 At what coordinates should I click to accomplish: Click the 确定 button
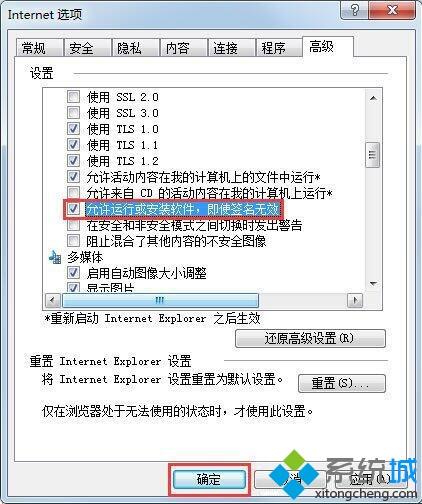click(x=209, y=479)
